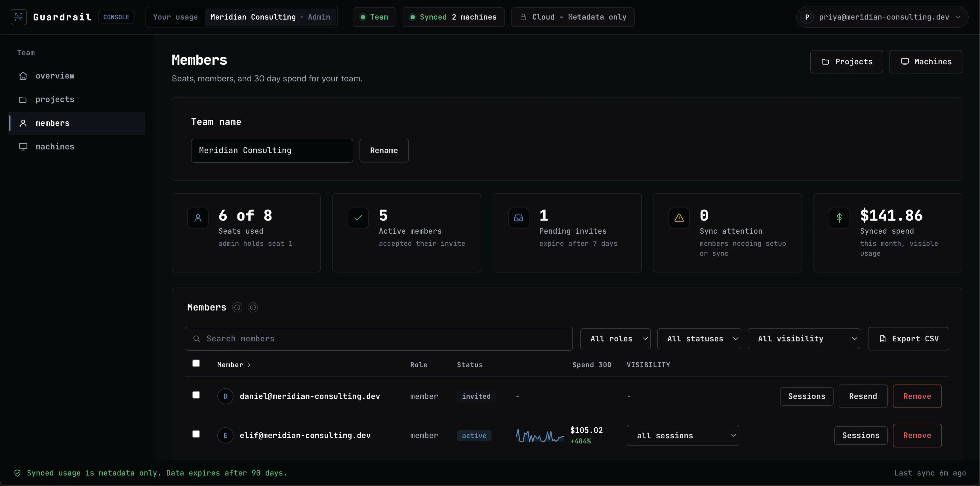The height and width of the screenshot is (486, 980).
Task: Click the E avatar for elif
Action: [x=225, y=436]
